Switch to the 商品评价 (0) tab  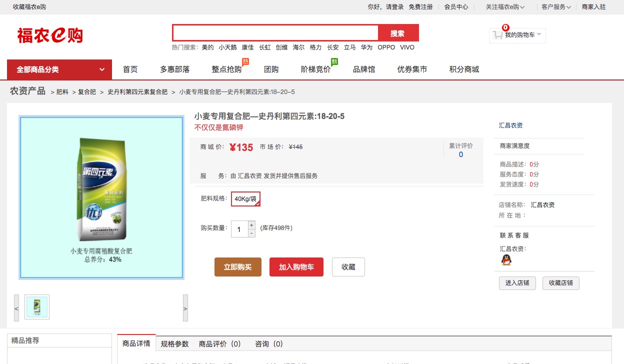(220, 344)
